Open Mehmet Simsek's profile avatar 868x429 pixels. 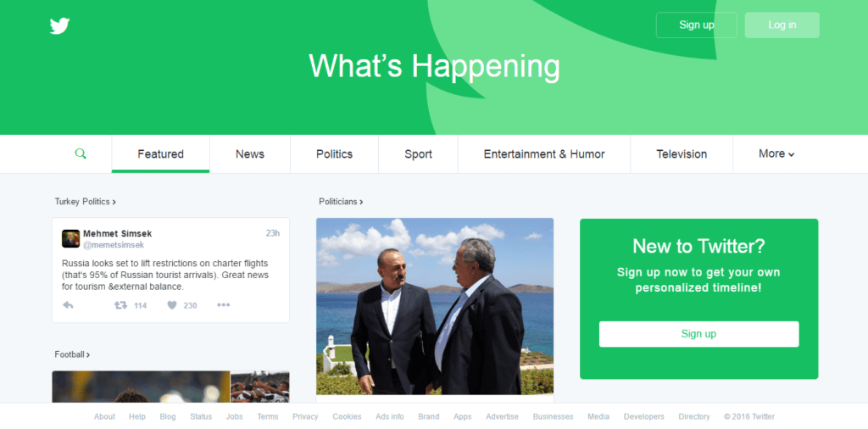[x=71, y=238]
